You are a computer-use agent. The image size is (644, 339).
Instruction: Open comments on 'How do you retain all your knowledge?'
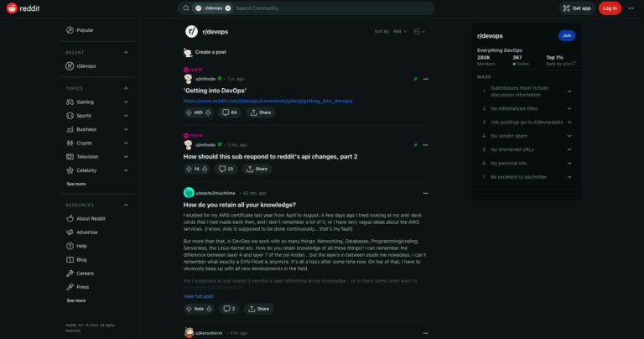[229, 309]
